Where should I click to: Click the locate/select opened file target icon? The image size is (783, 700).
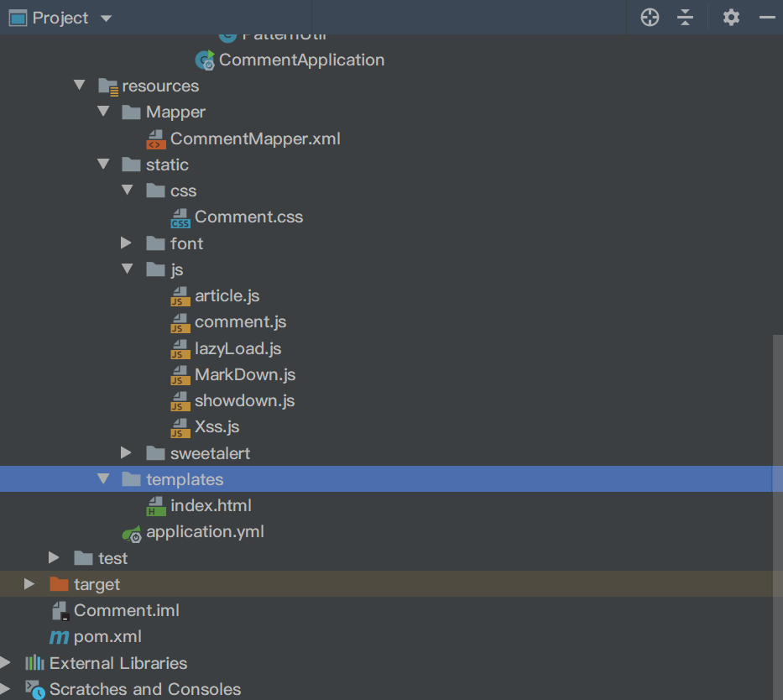coord(650,18)
